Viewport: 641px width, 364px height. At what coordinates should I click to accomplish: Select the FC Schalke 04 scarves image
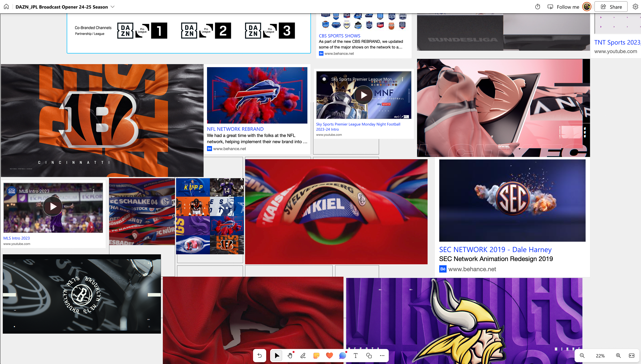pyautogui.click(x=142, y=212)
